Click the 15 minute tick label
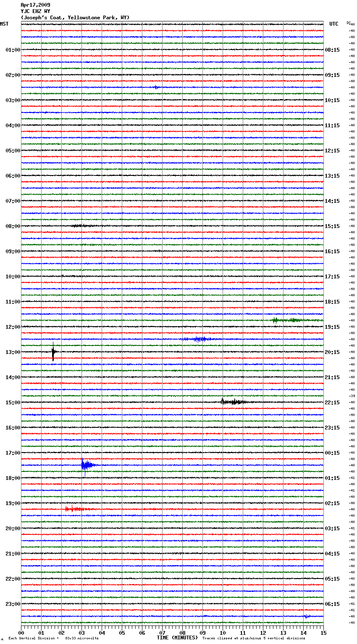Screen dimensions: 357x644 click(x=323, y=633)
